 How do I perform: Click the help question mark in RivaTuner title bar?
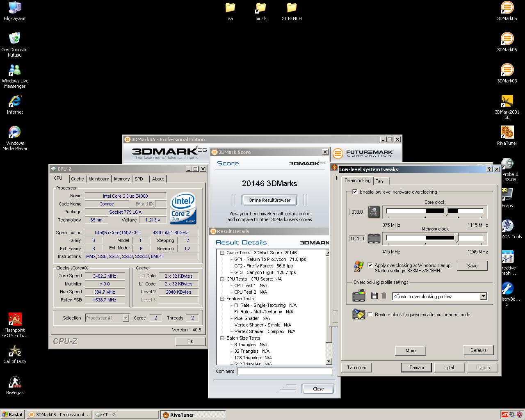(x=489, y=169)
